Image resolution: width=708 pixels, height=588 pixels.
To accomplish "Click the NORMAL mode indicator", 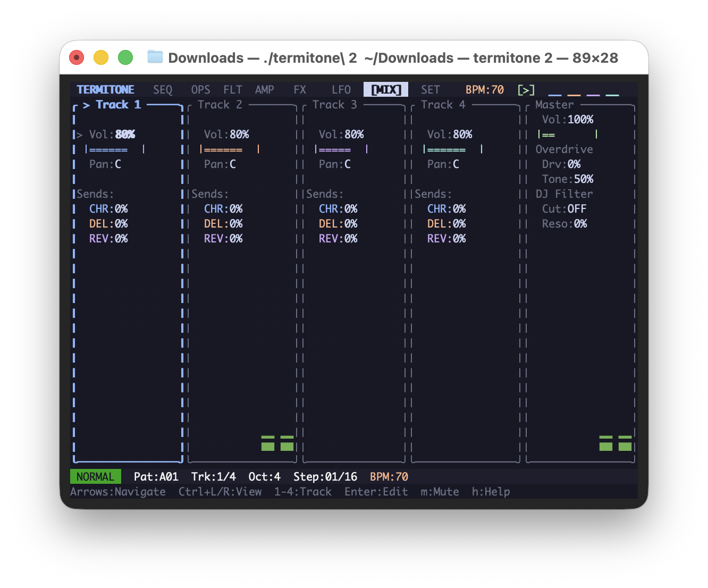I will [96, 477].
